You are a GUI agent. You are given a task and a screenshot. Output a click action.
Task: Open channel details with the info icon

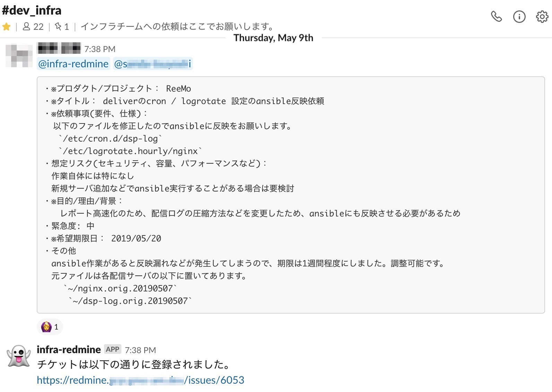519,17
